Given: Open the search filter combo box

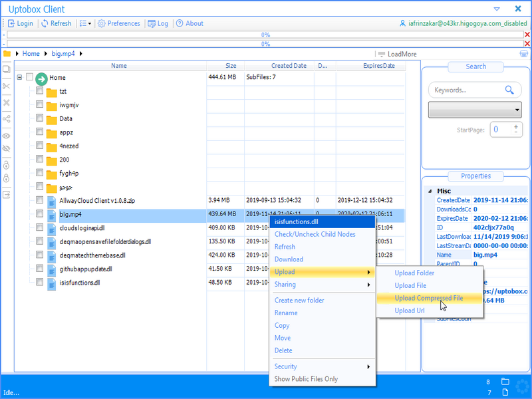Looking at the screenshot, I should pyautogui.click(x=475, y=110).
